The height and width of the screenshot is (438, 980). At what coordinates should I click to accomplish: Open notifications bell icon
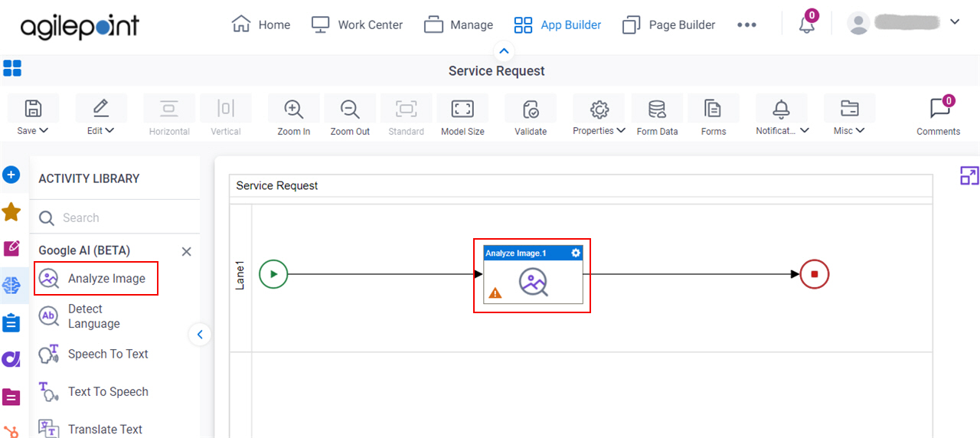pos(807,24)
